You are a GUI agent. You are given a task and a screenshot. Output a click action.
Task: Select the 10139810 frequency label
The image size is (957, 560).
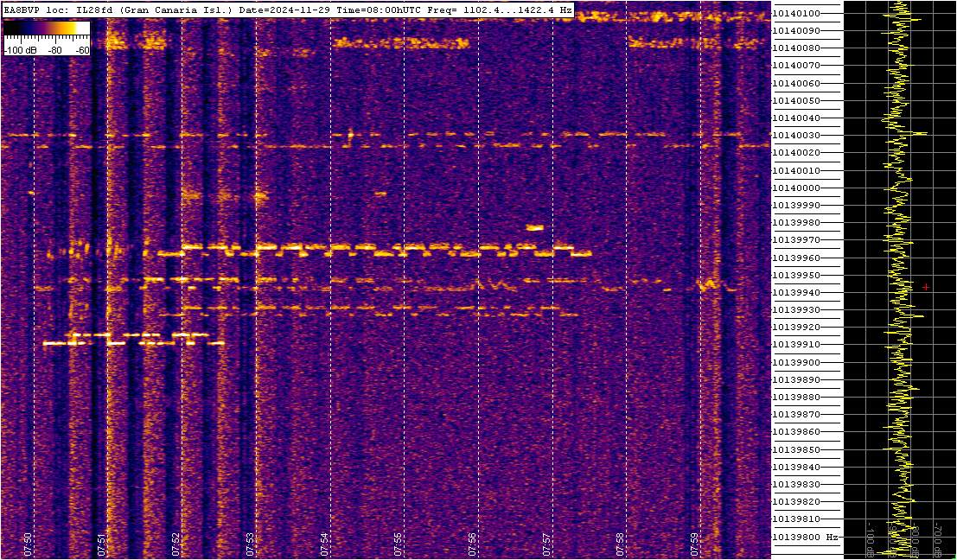pyautogui.click(x=796, y=519)
